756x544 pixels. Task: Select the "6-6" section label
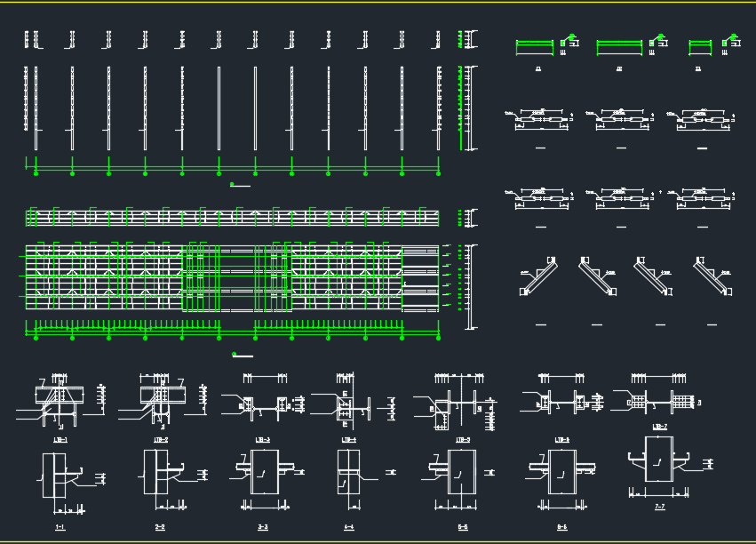coord(562,528)
